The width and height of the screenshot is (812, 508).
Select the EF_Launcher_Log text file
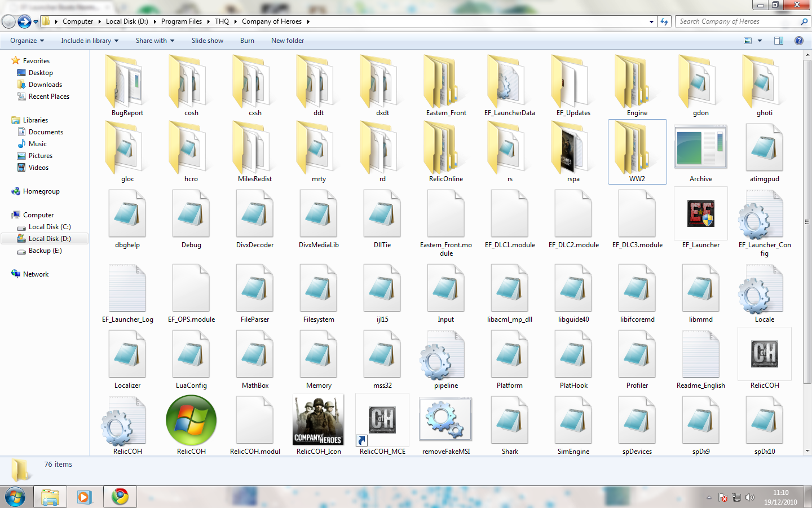127,292
